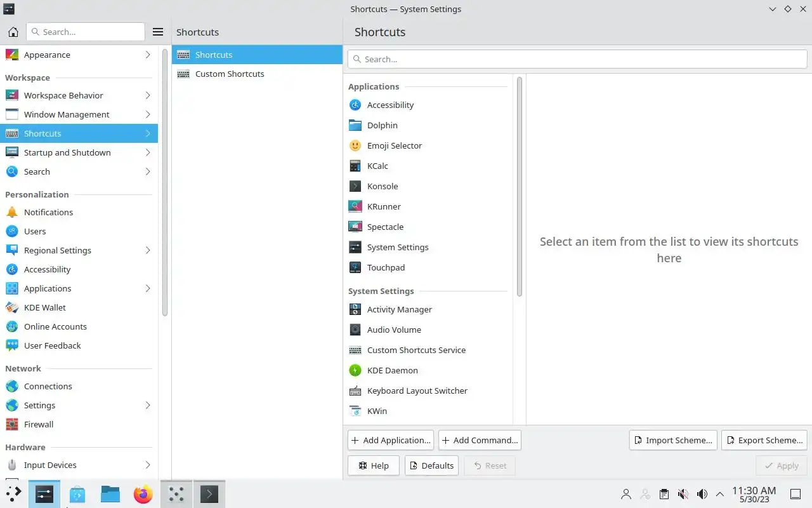Select System Settings in the Applications list
Viewport: 812px width, 508px height.
[428, 247]
